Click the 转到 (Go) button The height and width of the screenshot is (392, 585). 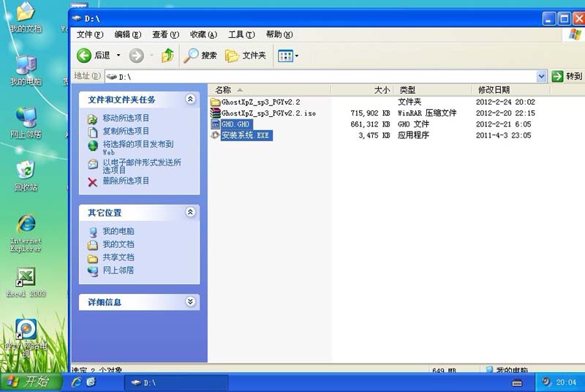(x=567, y=77)
